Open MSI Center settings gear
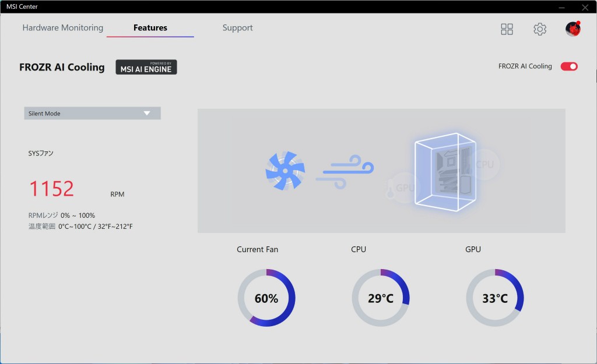Viewport: 597px width, 364px height. (x=539, y=29)
